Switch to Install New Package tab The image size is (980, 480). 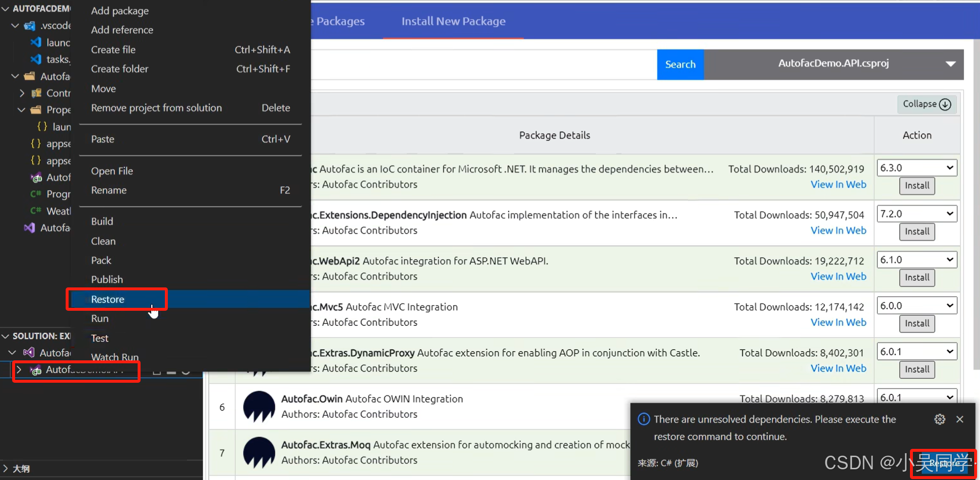pos(453,21)
